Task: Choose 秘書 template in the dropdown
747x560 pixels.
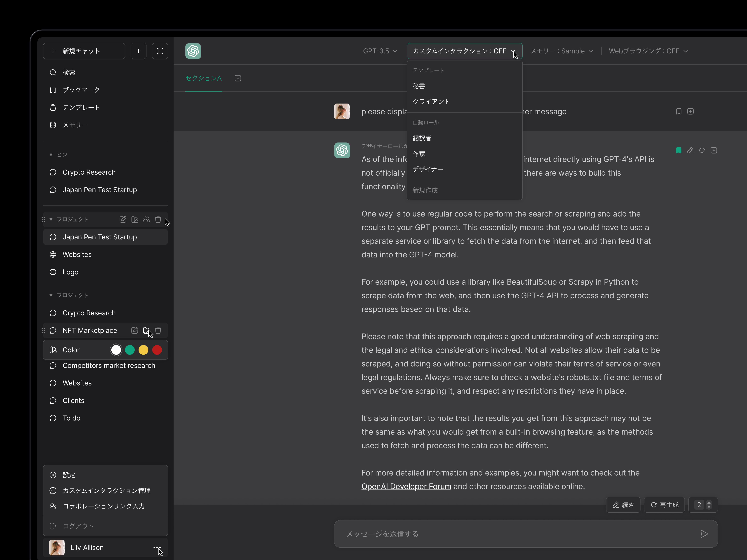Action: pyautogui.click(x=419, y=86)
